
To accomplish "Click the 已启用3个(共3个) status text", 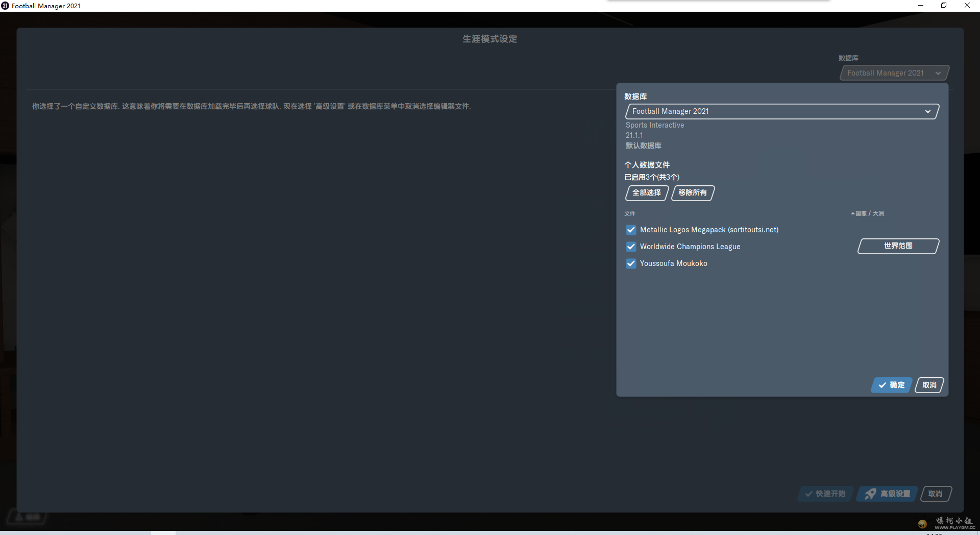I will [x=652, y=177].
